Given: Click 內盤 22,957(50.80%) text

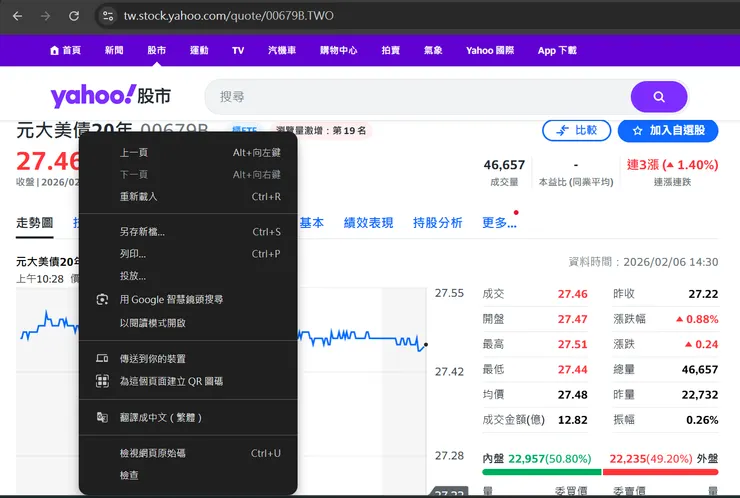Looking at the screenshot, I should 537,458.
